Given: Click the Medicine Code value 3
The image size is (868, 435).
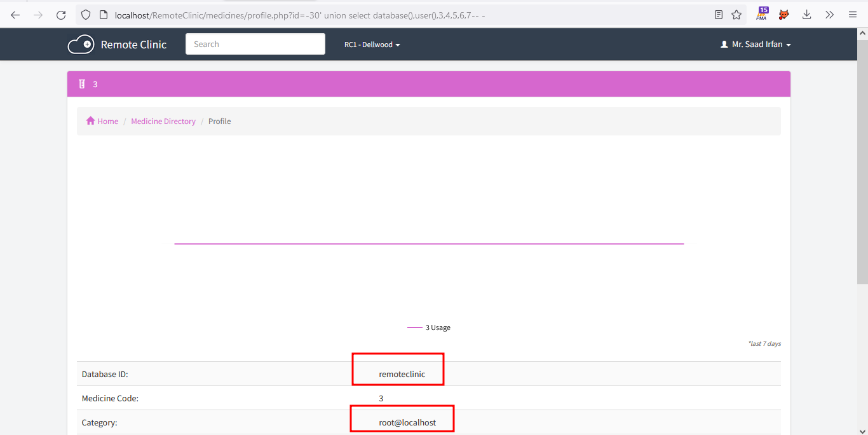Looking at the screenshot, I should (x=381, y=399).
